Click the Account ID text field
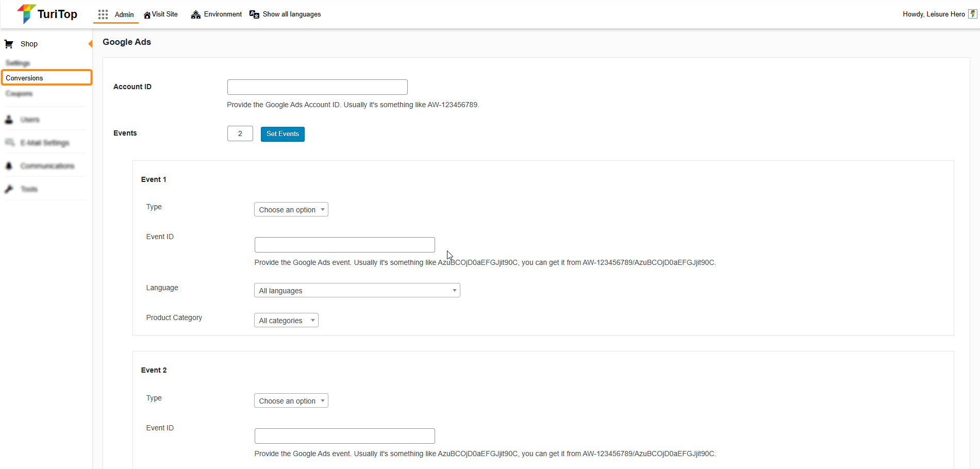The image size is (980, 469). (x=317, y=87)
